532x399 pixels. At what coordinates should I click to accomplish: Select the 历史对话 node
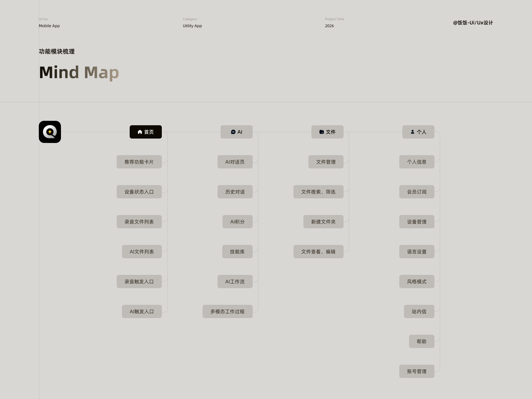pos(235,192)
